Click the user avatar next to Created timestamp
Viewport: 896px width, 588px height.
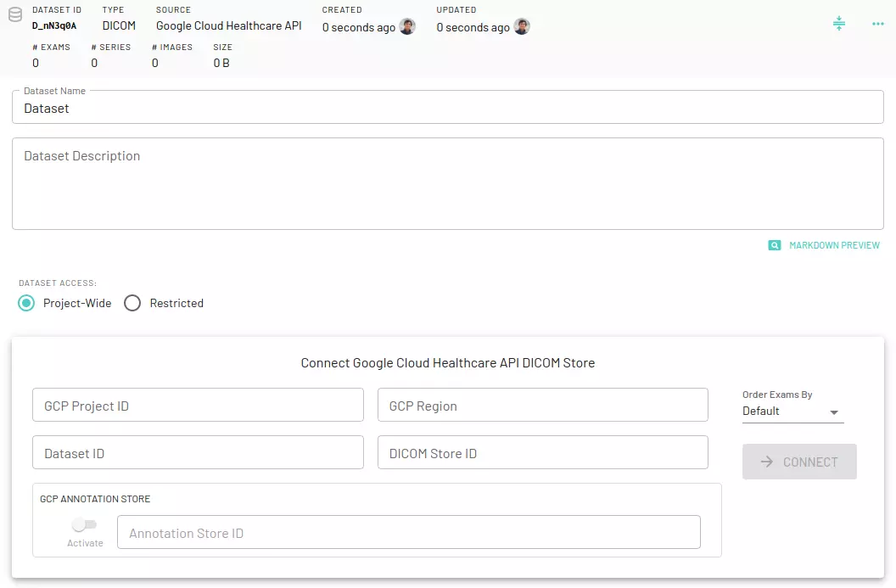click(406, 26)
